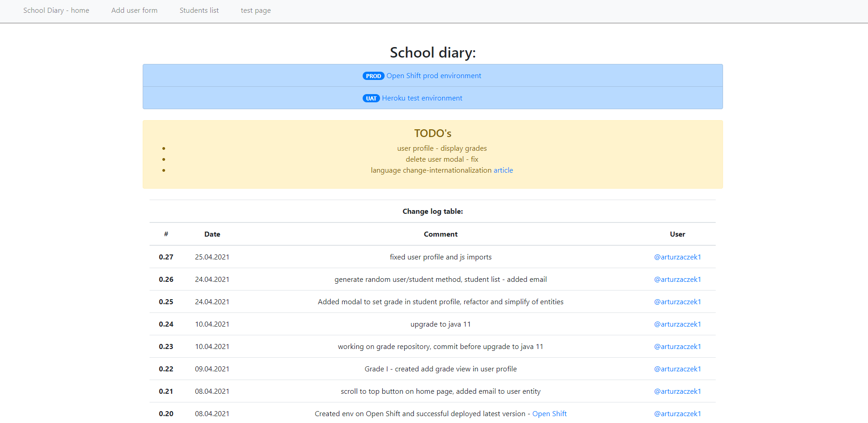This screenshot has height=423, width=868.
Task: Open the Open Shift deployment link in entry 0.20
Action: point(549,413)
